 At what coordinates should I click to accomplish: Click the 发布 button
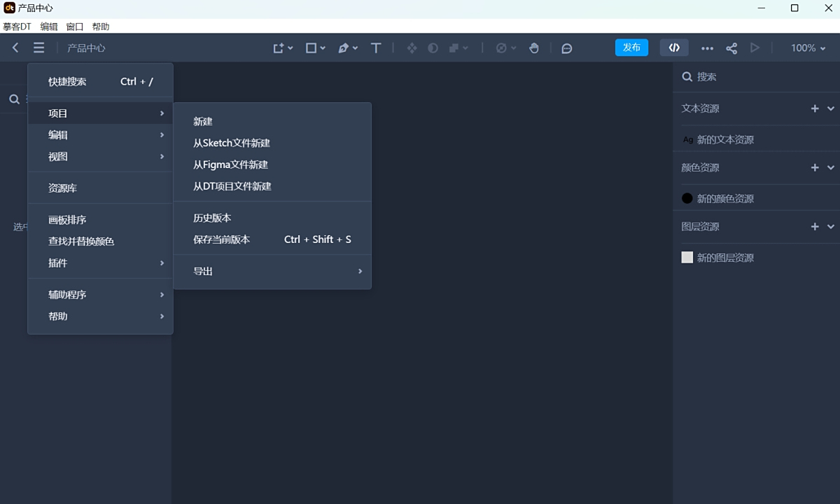coord(631,48)
